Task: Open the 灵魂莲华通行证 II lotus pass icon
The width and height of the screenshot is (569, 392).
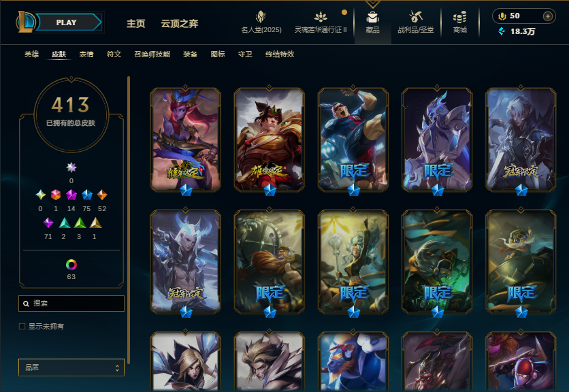Action: point(321,17)
